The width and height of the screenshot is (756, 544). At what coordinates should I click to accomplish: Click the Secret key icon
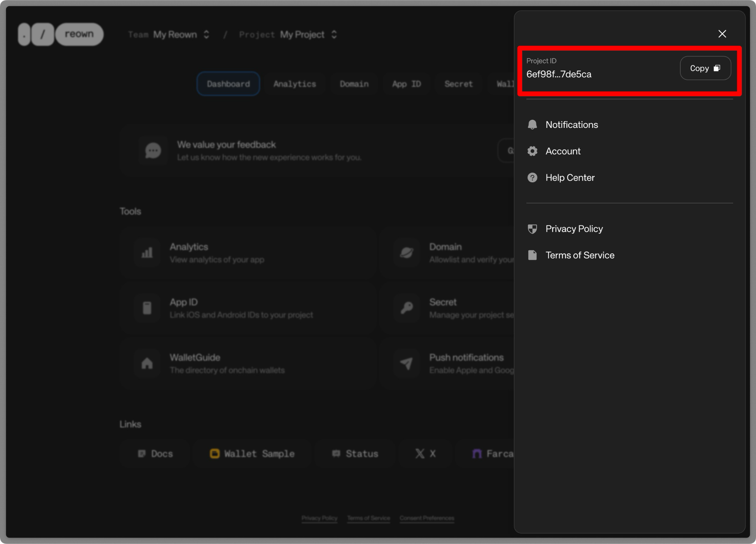(x=406, y=308)
